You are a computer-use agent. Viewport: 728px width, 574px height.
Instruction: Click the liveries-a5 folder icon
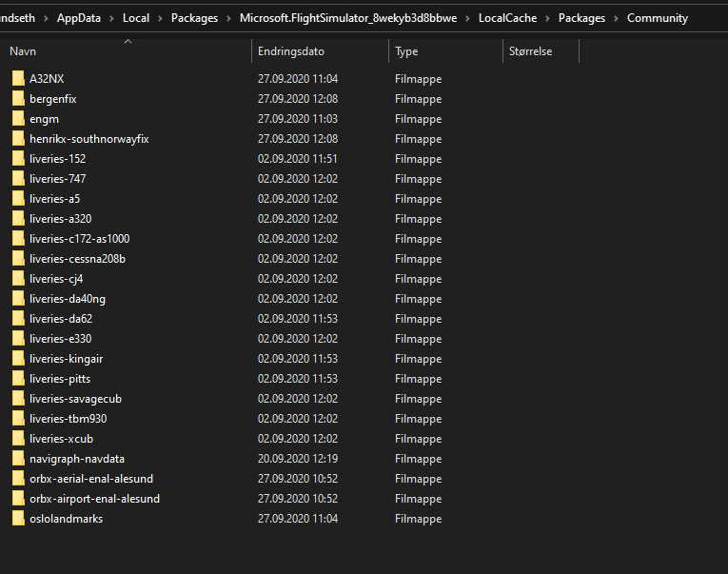18,198
